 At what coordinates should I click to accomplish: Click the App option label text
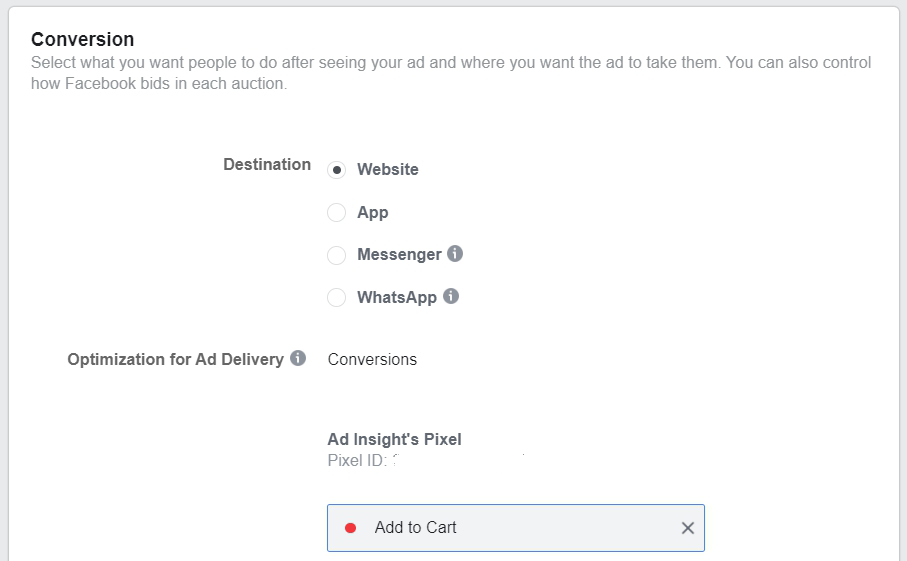373,213
